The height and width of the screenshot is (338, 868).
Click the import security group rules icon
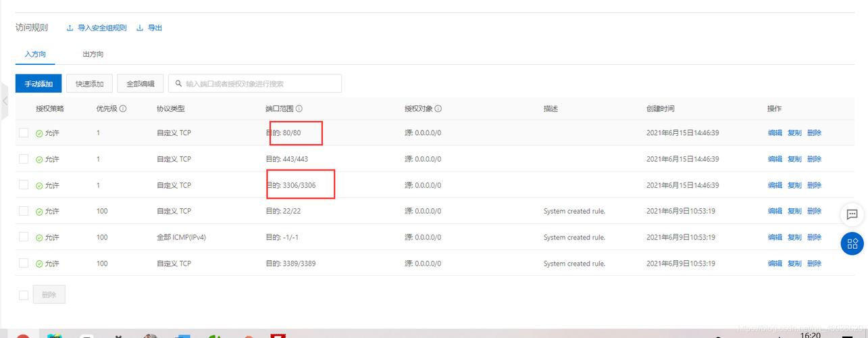70,28
